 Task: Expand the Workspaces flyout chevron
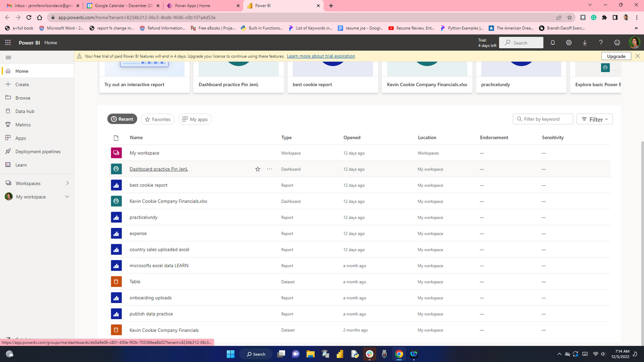pyautogui.click(x=68, y=183)
